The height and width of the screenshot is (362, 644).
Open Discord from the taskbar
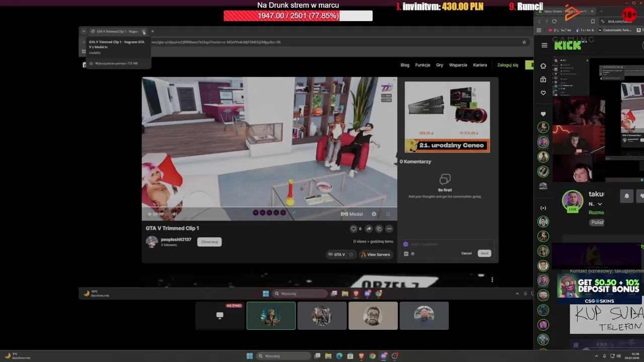(383, 356)
